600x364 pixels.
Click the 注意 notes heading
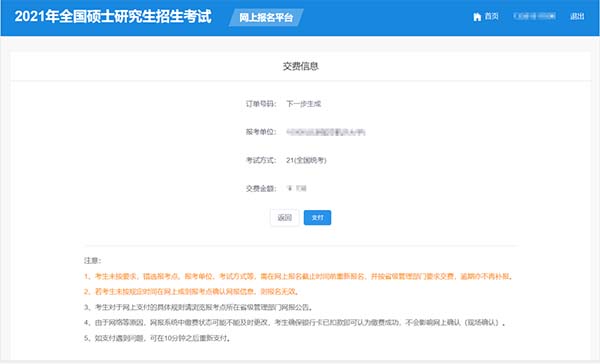[93, 261]
